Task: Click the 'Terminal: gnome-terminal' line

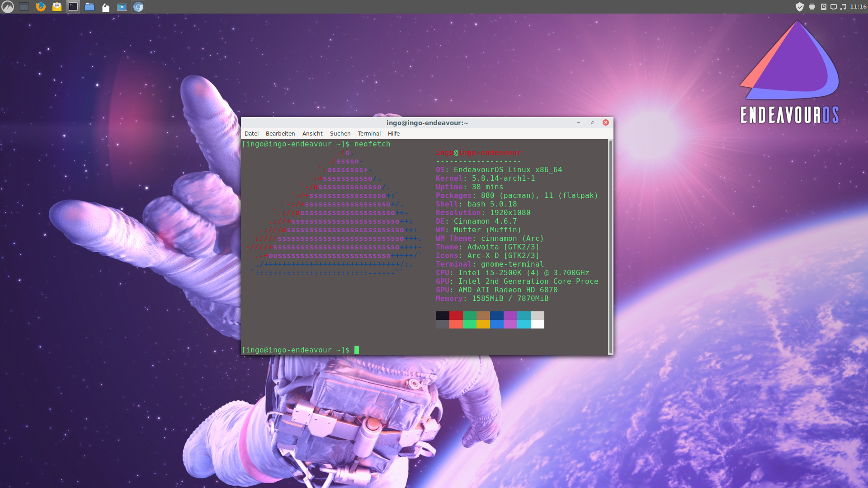Action: (490, 264)
